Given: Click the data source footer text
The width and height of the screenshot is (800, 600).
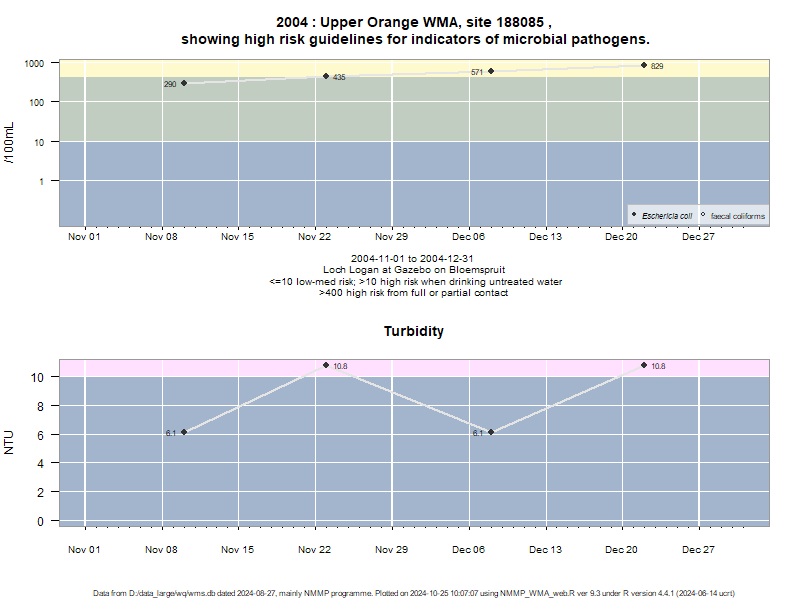Looking at the screenshot, I should [x=414, y=593].
